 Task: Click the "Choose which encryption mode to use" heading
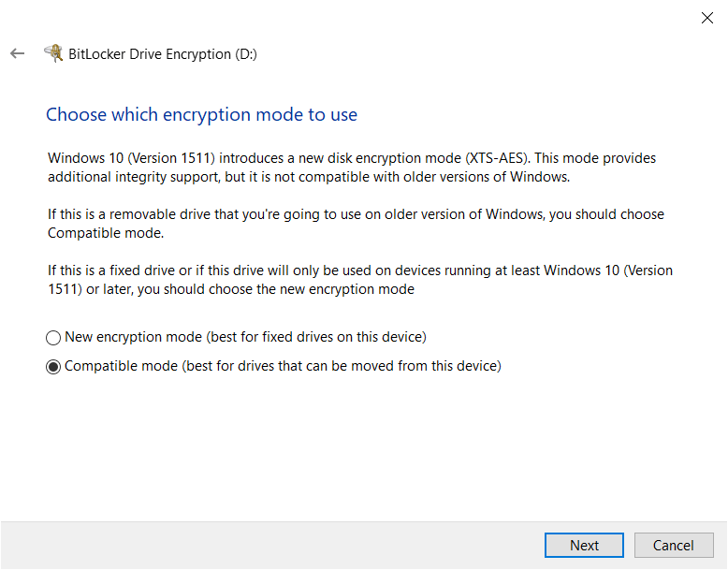(201, 115)
